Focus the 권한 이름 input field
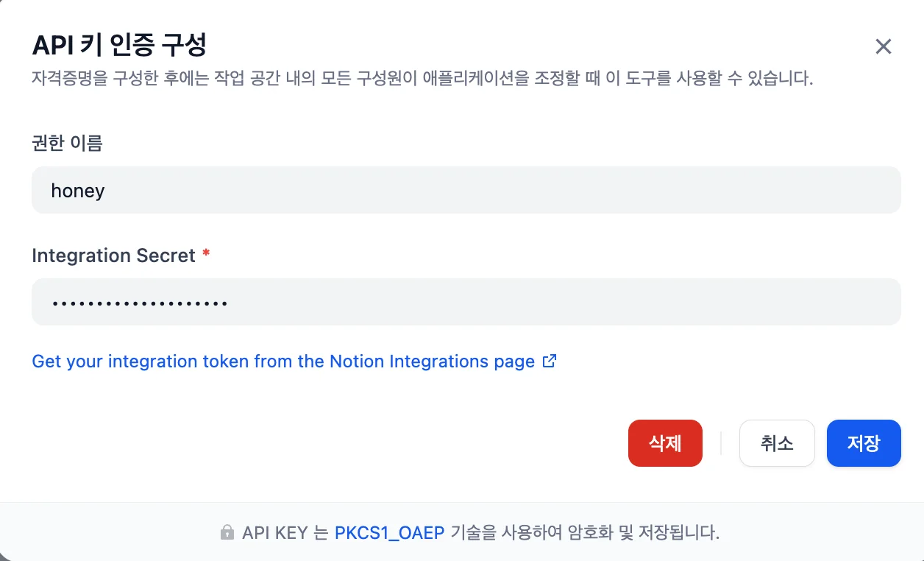Screen dimensions: 924x561 tap(466, 191)
